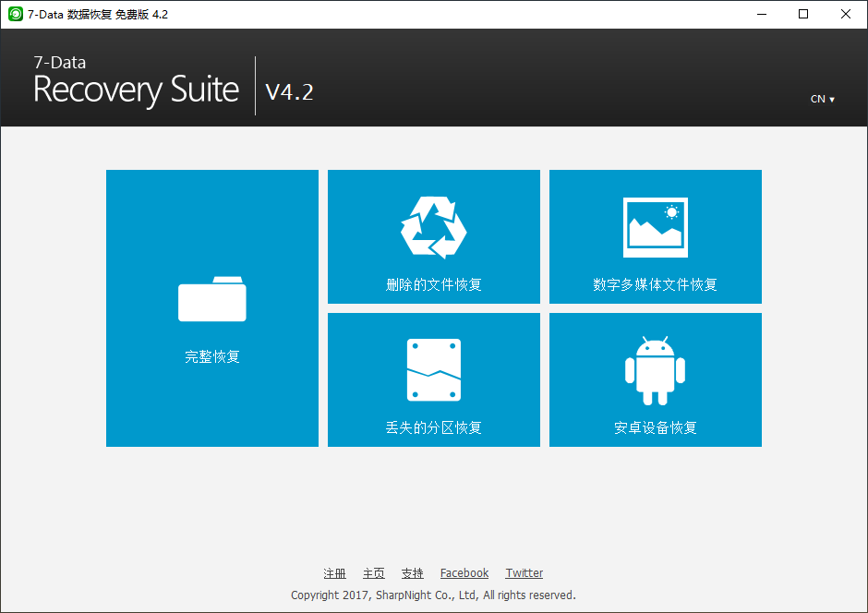Click the recycle arrows icon for deleted files
The image size is (868, 613).
tap(433, 227)
